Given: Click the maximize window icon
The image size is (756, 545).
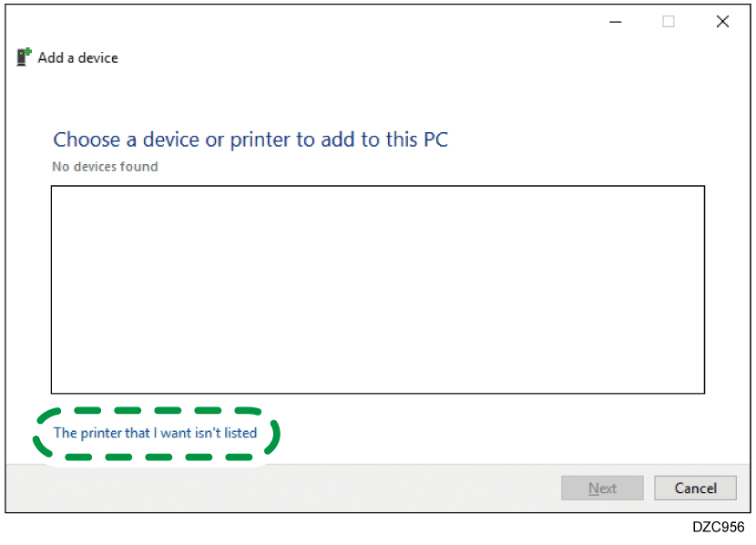Looking at the screenshot, I should point(669,22).
